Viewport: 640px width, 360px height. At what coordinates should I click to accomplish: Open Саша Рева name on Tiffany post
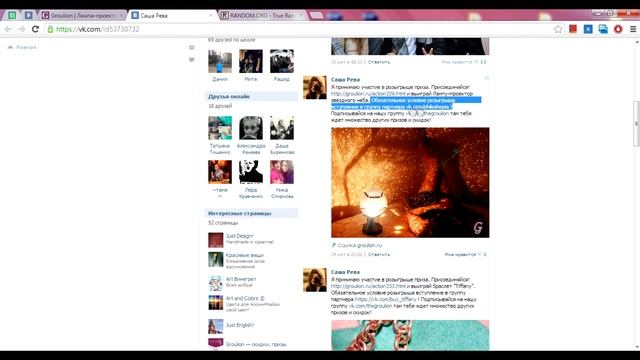tap(345, 272)
